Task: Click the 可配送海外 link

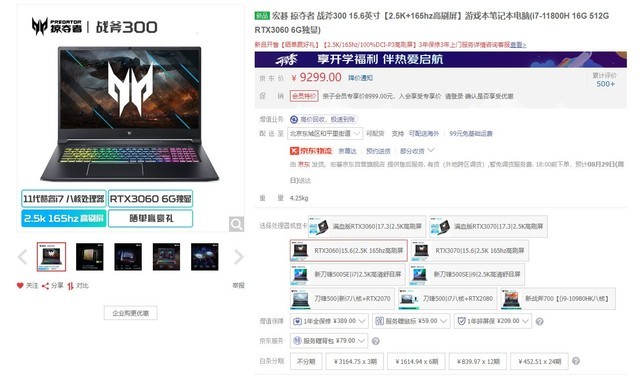Action: click(424, 134)
